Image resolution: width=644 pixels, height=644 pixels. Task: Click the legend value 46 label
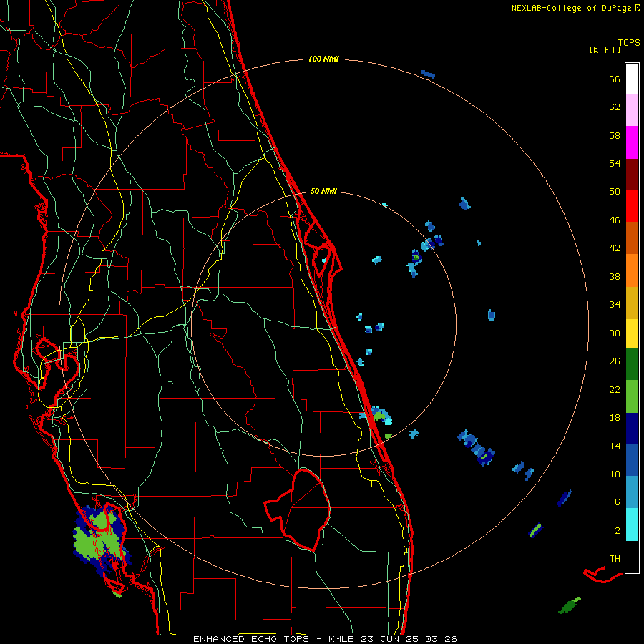615,220
